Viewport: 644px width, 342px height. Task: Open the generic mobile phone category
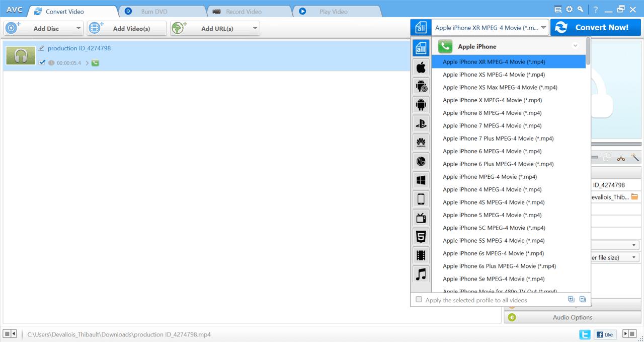pos(421,199)
